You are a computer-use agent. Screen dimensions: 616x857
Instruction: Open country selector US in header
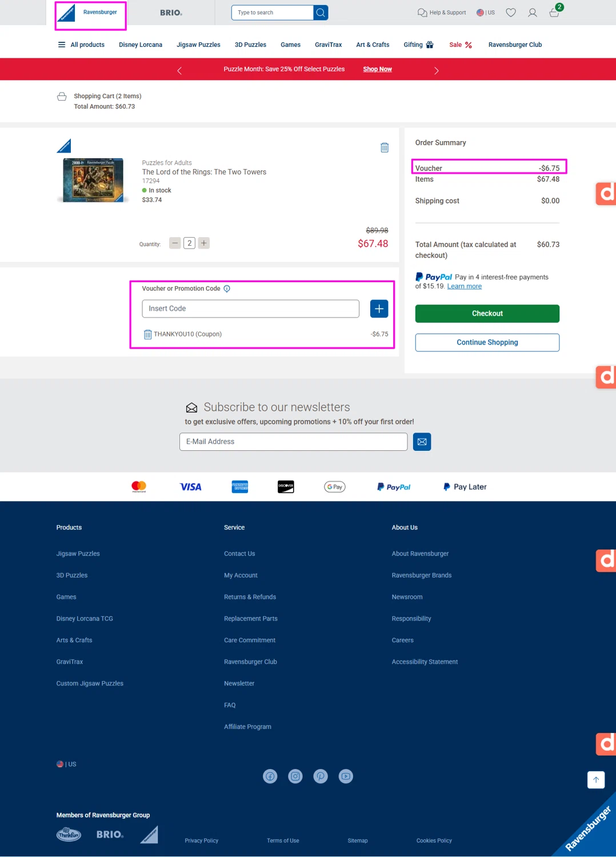point(486,13)
